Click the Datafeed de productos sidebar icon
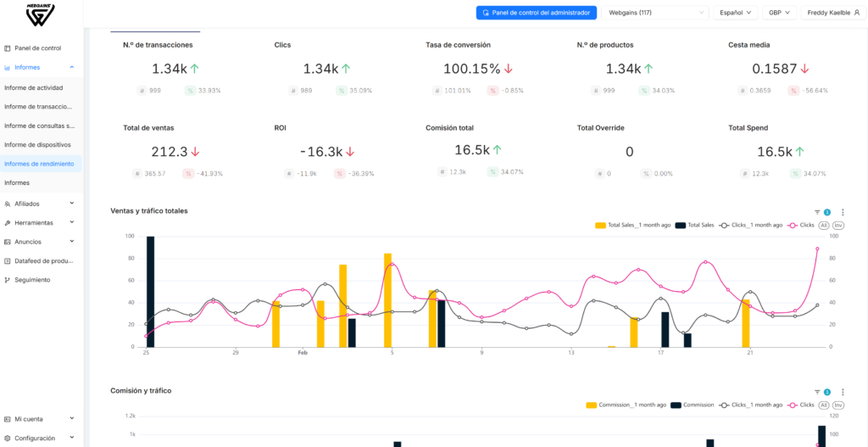 pyautogui.click(x=7, y=261)
